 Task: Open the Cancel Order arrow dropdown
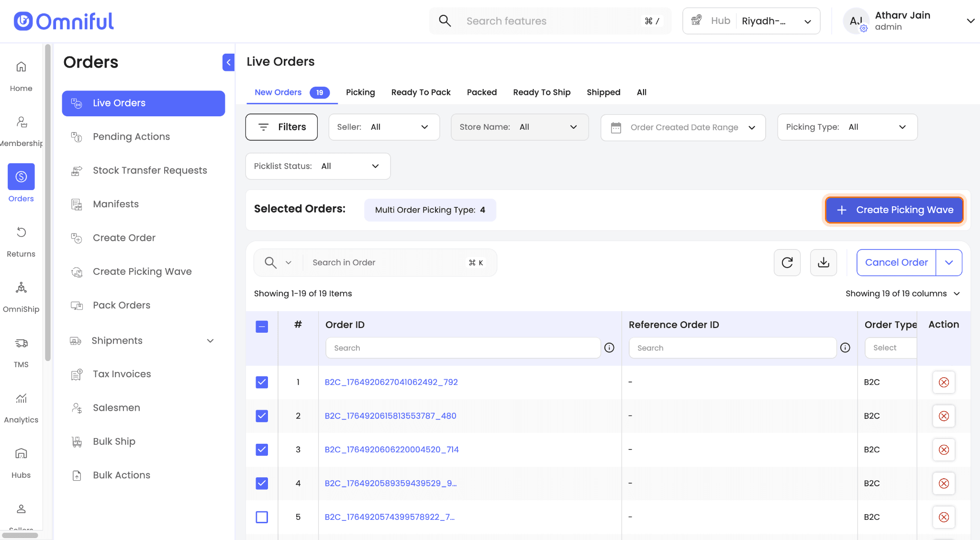point(949,262)
